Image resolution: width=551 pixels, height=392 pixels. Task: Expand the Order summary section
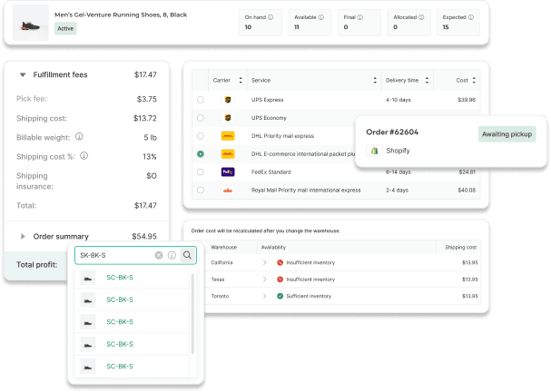click(21, 236)
